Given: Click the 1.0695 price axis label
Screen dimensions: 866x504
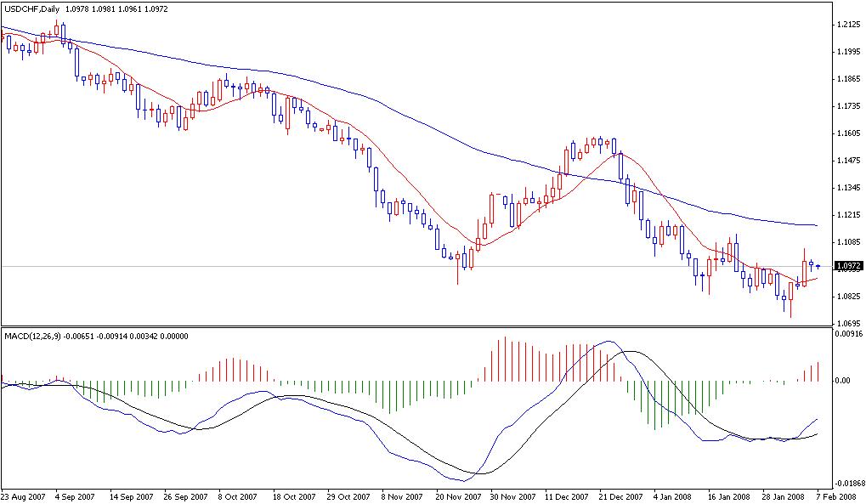Looking at the screenshot, I should coord(849,323).
